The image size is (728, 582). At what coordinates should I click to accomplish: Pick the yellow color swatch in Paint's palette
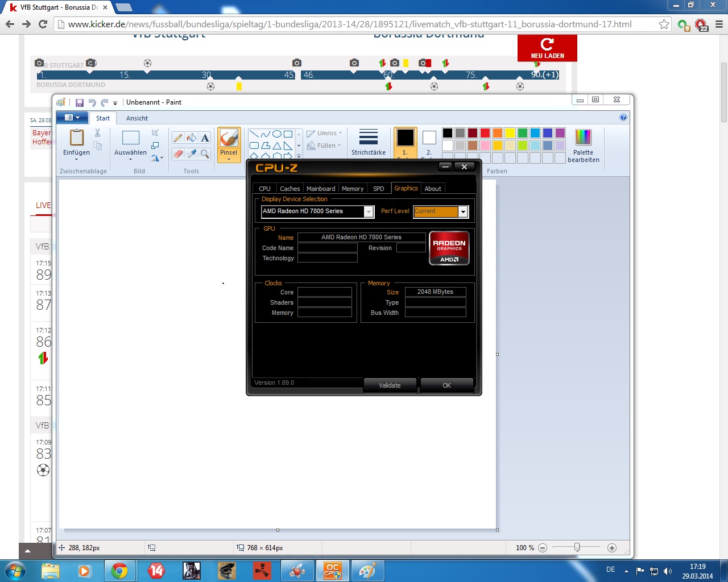click(x=510, y=133)
